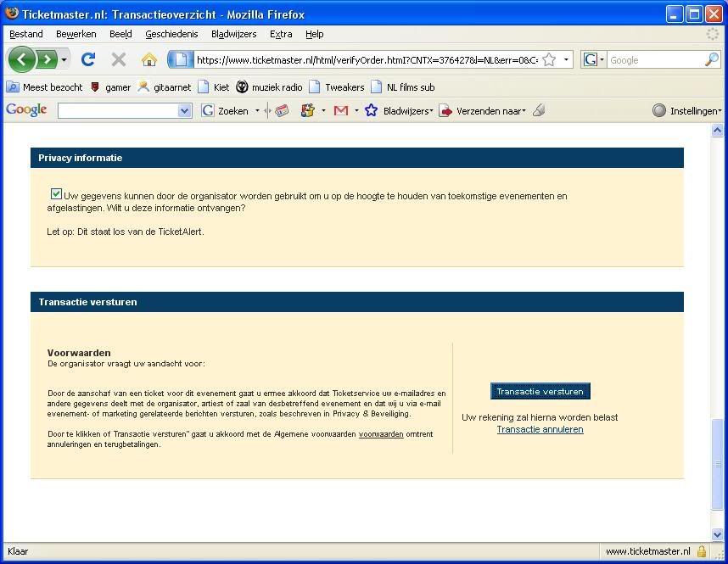Open the 'gitaarnet' bookmark

[x=165, y=87]
